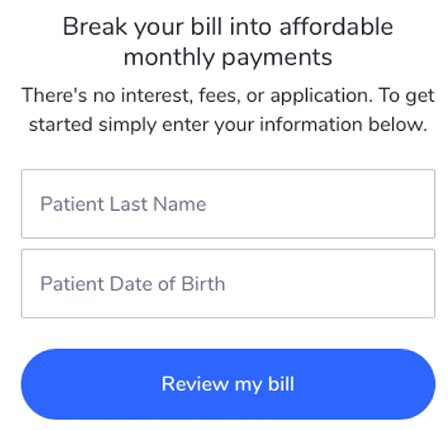Click the empty area inside the last name field
This screenshot has width=448, height=430.
320,204
